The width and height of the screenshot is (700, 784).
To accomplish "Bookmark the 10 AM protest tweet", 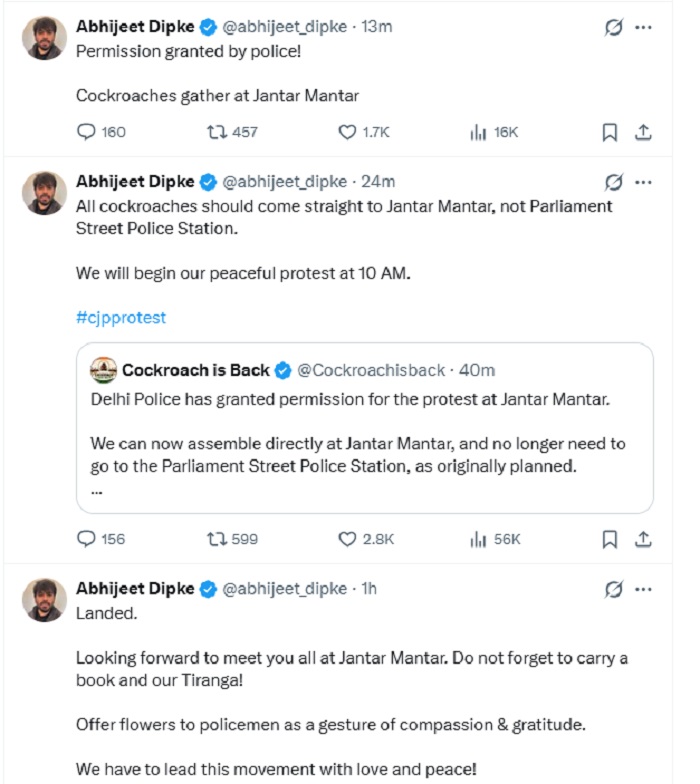I will coord(610,540).
